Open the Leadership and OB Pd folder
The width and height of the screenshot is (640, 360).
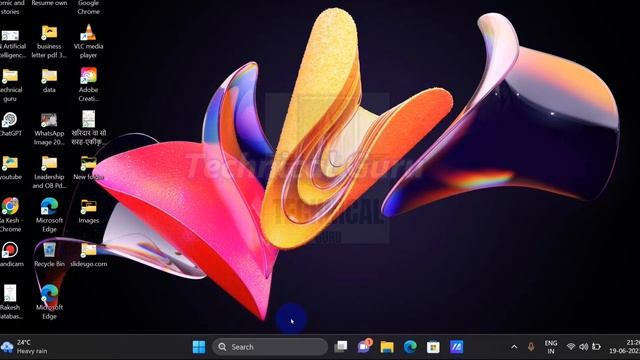pyautogui.click(x=49, y=171)
